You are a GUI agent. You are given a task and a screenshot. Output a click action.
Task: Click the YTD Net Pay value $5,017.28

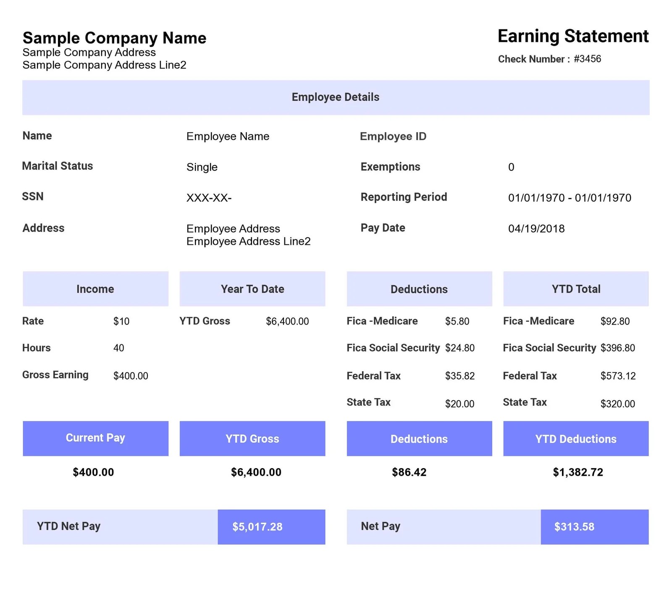(x=257, y=527)
